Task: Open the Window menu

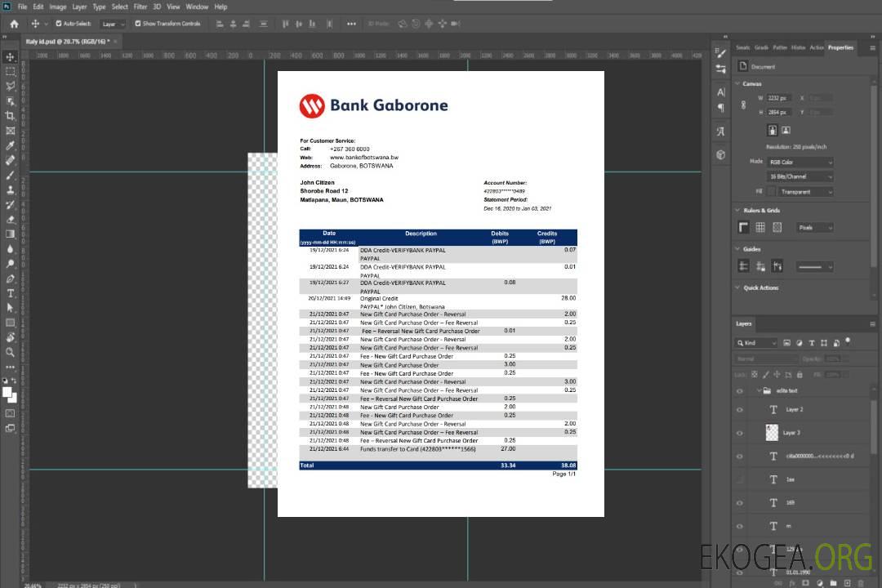Action: pyautogui.click(x=197, y=7)
